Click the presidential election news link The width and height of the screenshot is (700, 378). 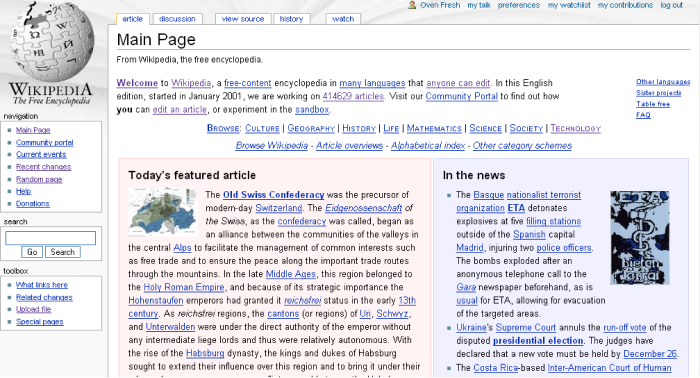(538, 341)
